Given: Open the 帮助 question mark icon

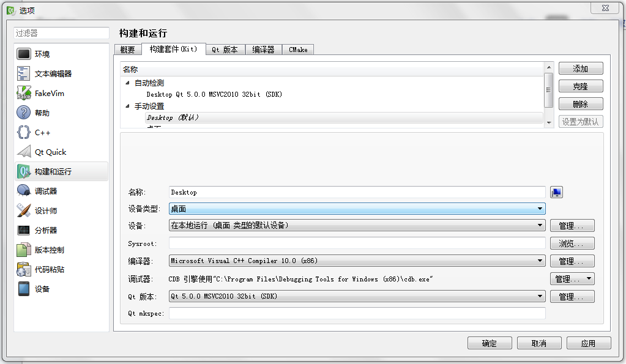Looking at the screenshot, I should 24,113.
